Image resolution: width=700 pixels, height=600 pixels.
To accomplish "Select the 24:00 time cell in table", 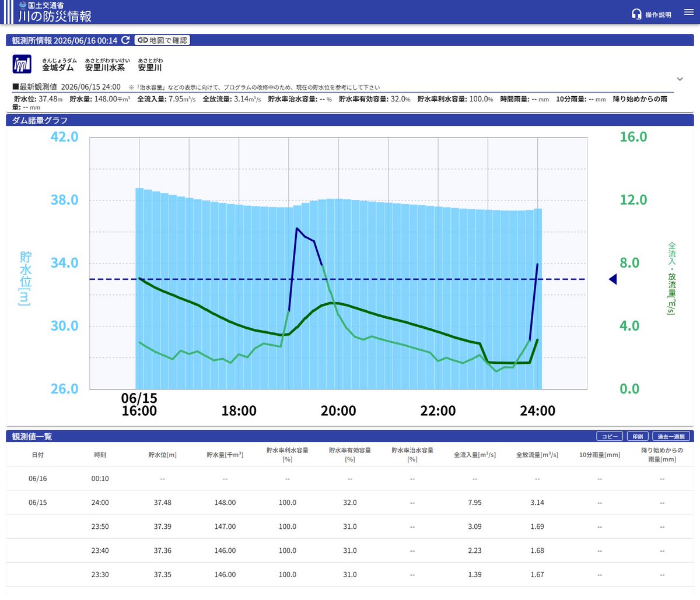I will click(100, 503).
